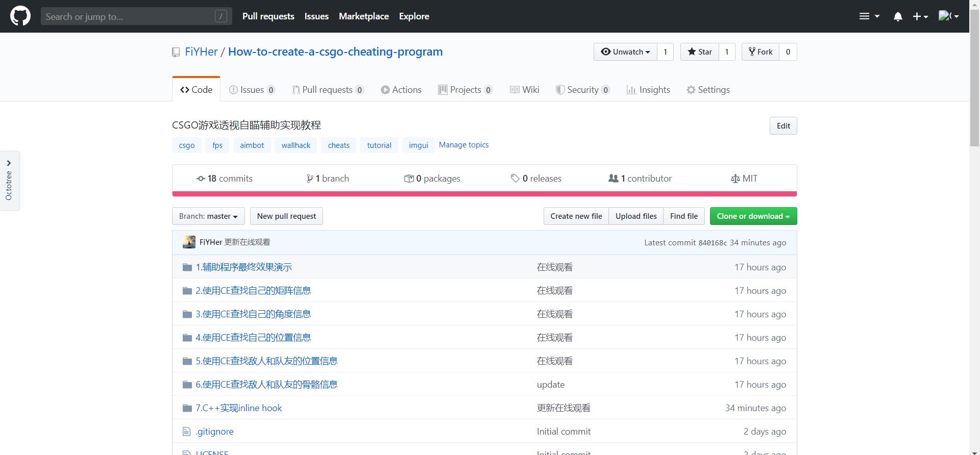View the watchers count of 1
This screenshot has width=980, height=455.
665,52
